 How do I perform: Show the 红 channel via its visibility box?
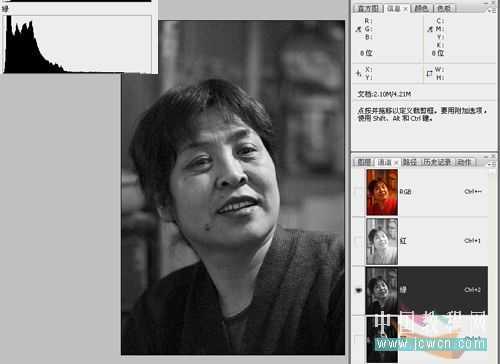pos(359,241)
